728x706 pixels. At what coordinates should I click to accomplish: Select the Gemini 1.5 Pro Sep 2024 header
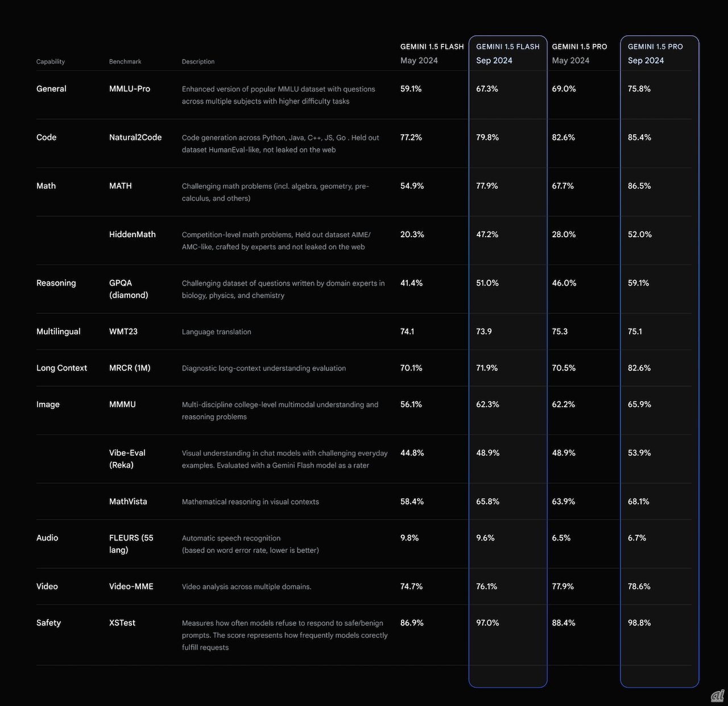click(655, 53)
